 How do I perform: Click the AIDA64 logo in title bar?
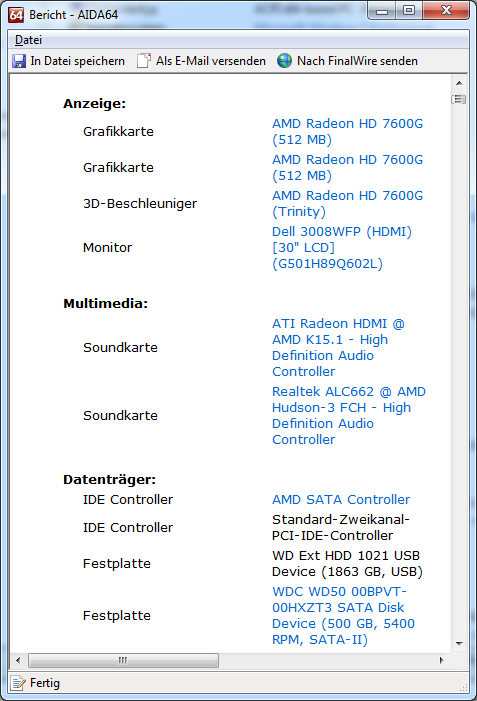click(17, 15)
